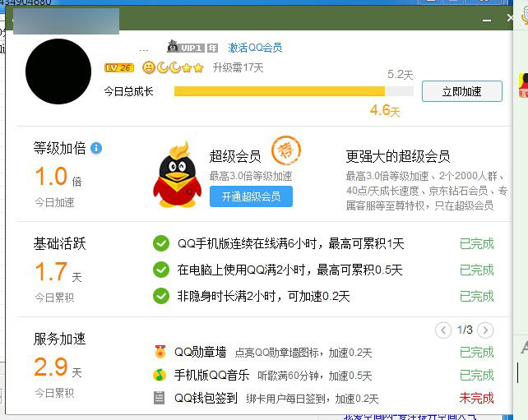Click the 更强大的超级会员 heading

pyautogui.click(x=398, y=156)
